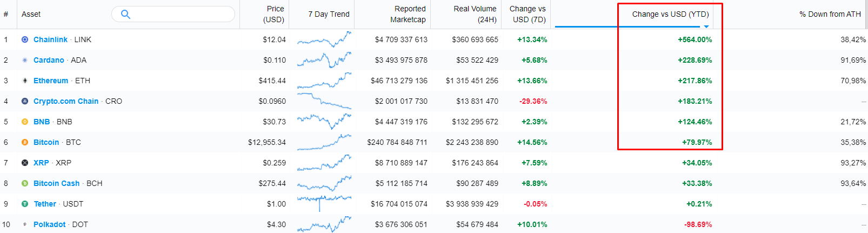Click the Asset column header
Screen dimensions: 868x233
(x=31, y=14)
